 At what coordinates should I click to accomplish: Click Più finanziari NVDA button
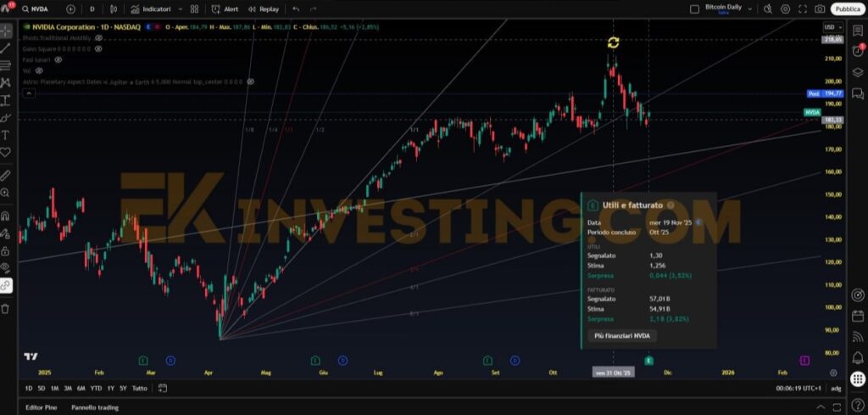pyautogui.click(x=622, y=336)
